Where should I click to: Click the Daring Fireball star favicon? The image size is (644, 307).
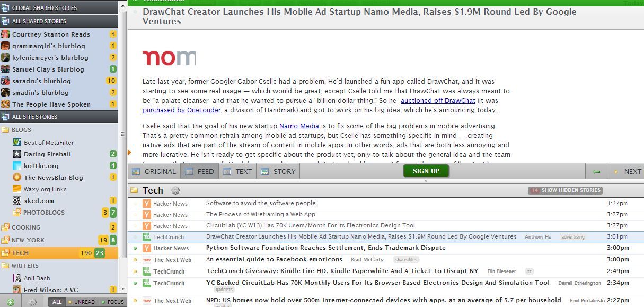tap(17, 154)
